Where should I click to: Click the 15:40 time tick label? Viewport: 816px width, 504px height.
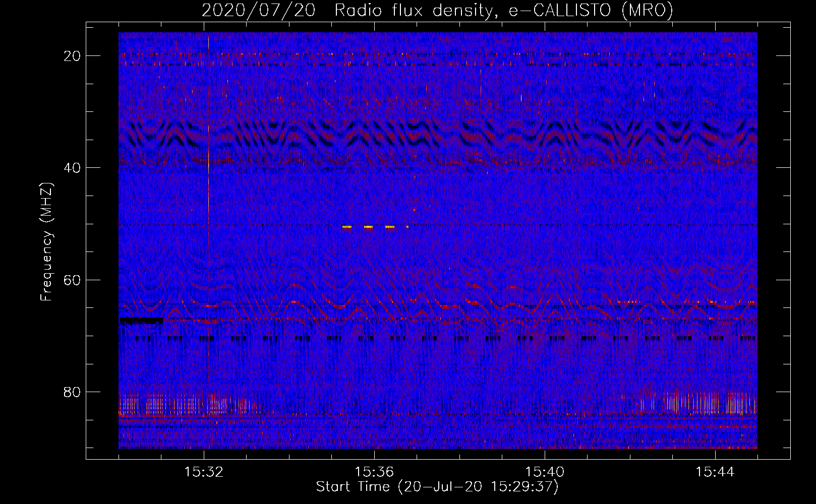point(545,472)
